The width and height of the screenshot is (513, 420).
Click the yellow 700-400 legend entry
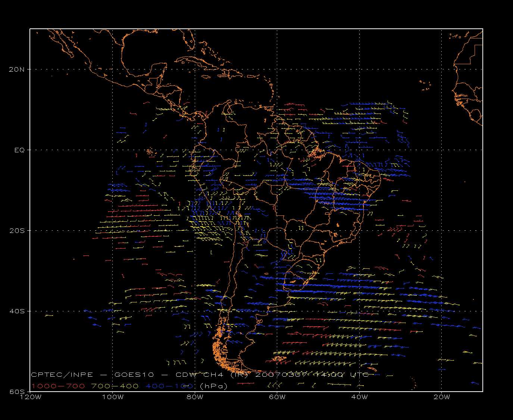115,386
